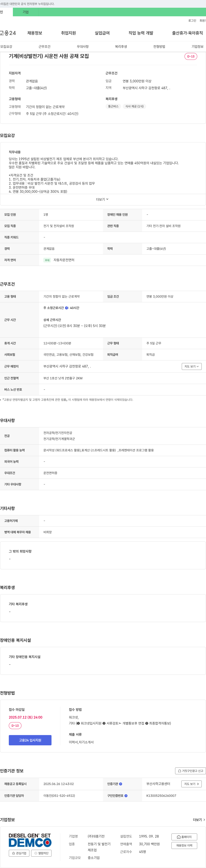Click the 국민연금, 고용보험, 산재보험, 건강보험 cell
This screenshot has height=868, width=206.
click(68, 355)
